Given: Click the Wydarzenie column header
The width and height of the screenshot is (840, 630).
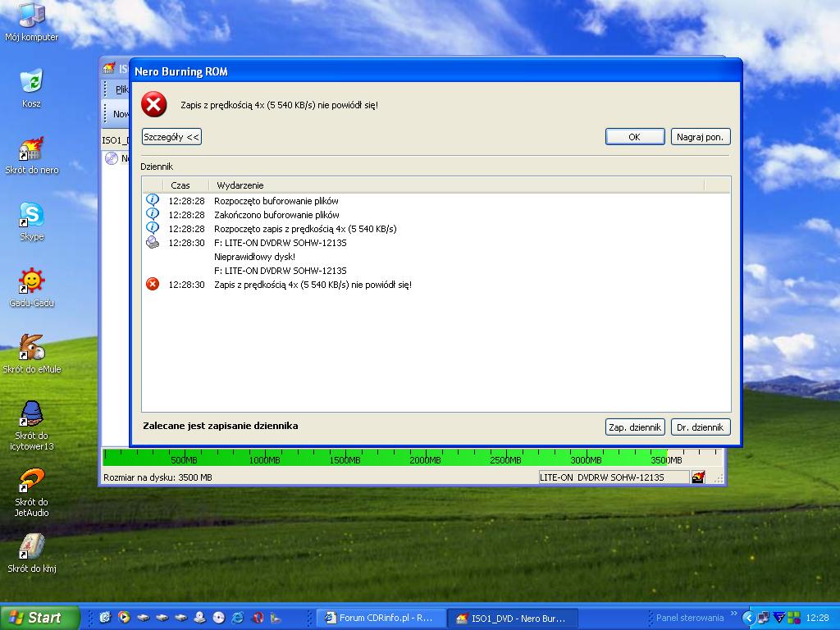Looking at the screenshot, I should (x=456, y=185).
